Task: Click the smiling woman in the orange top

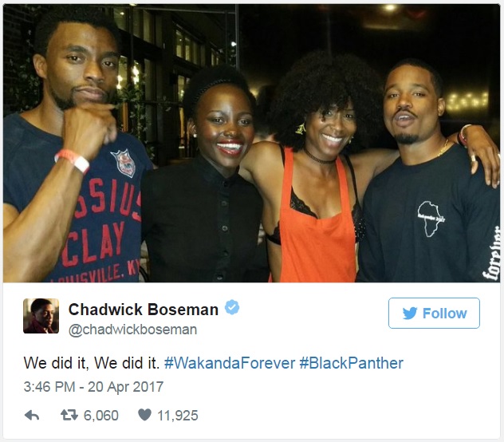Action: [x=317, y=168]
